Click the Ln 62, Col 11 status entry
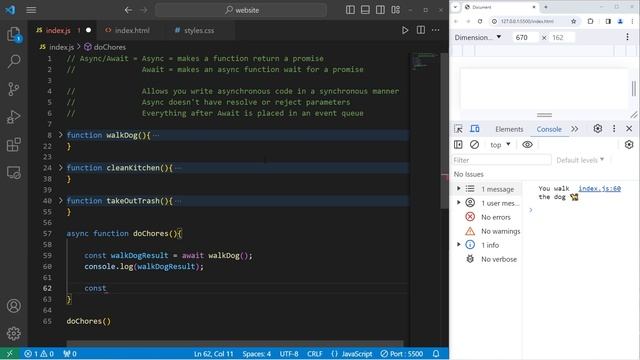This screenshot has height=360, width=640. click(213, 353)
